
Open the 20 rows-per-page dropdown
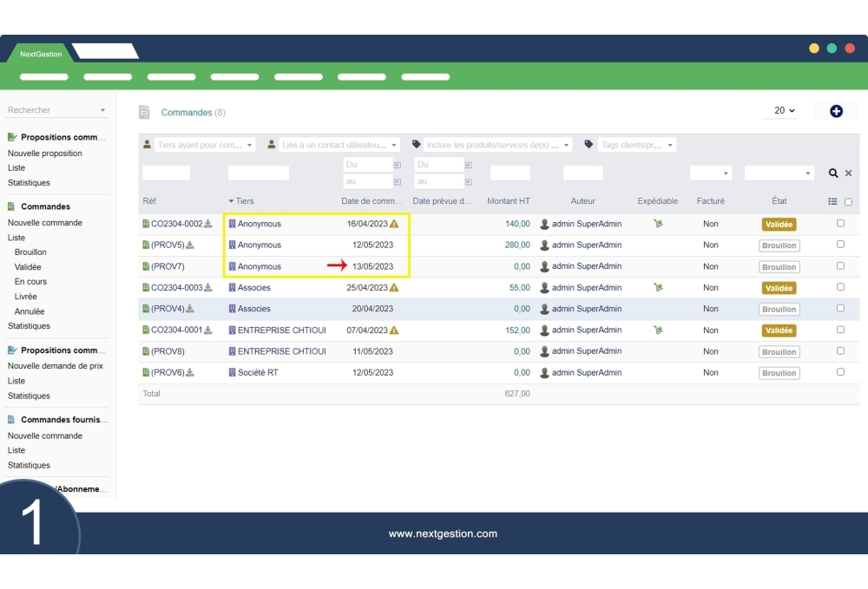coord(784,111)
